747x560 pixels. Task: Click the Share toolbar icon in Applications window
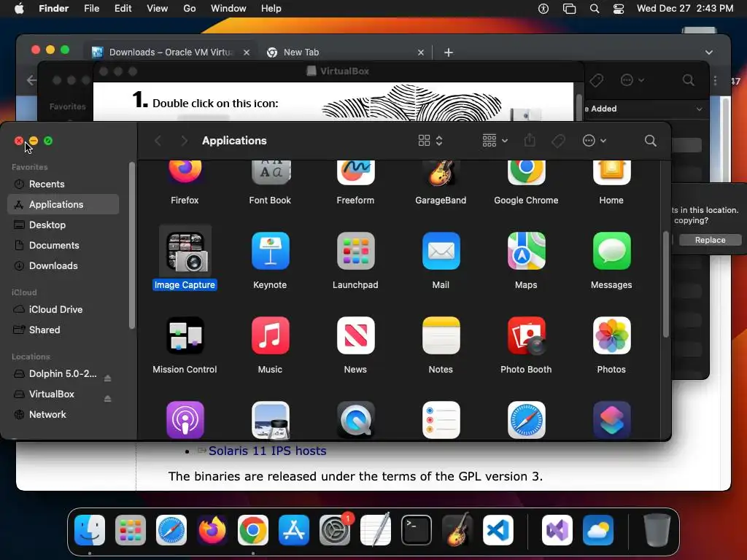[530, 141]
